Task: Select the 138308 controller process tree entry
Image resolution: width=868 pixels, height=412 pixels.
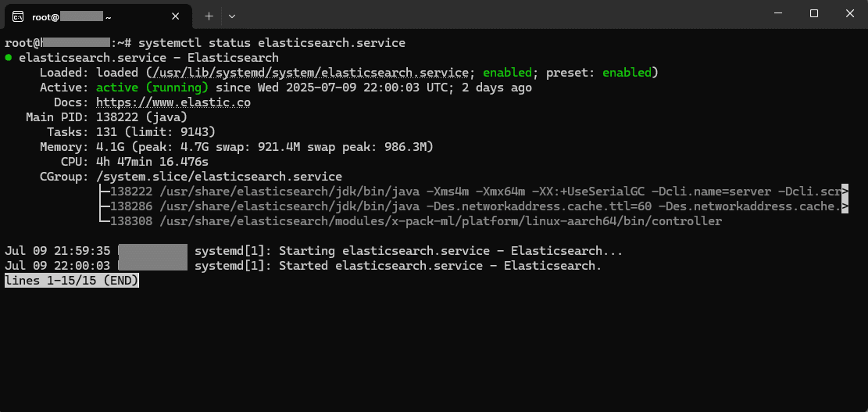Action: [409, 221]
